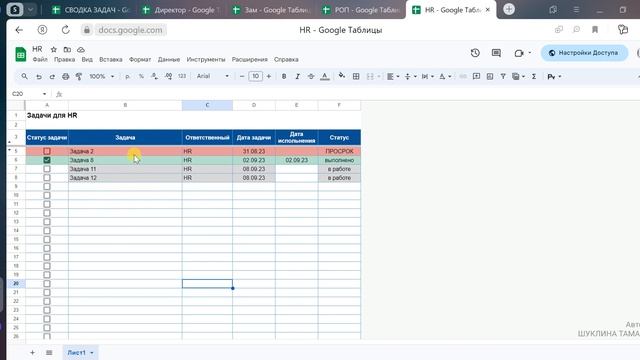
Task: Click the Настройки Доступа share button
Action: (x=584, y=53)
